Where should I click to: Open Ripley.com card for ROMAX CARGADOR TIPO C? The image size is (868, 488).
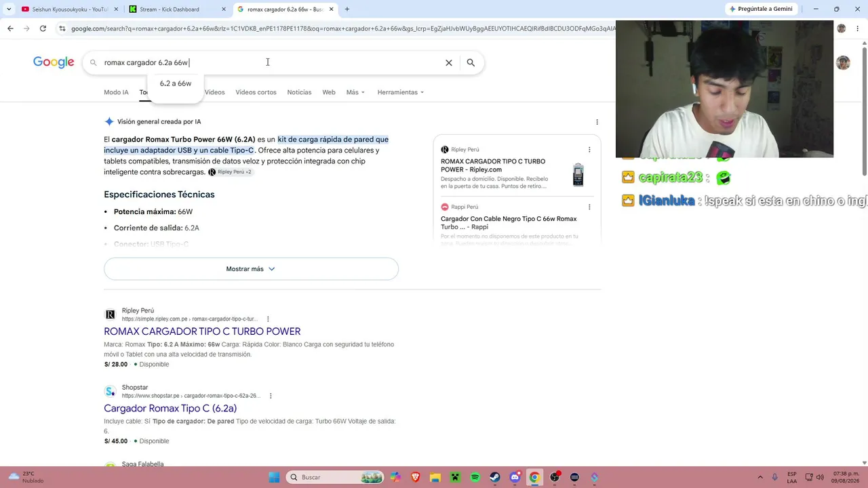(493, 165)
